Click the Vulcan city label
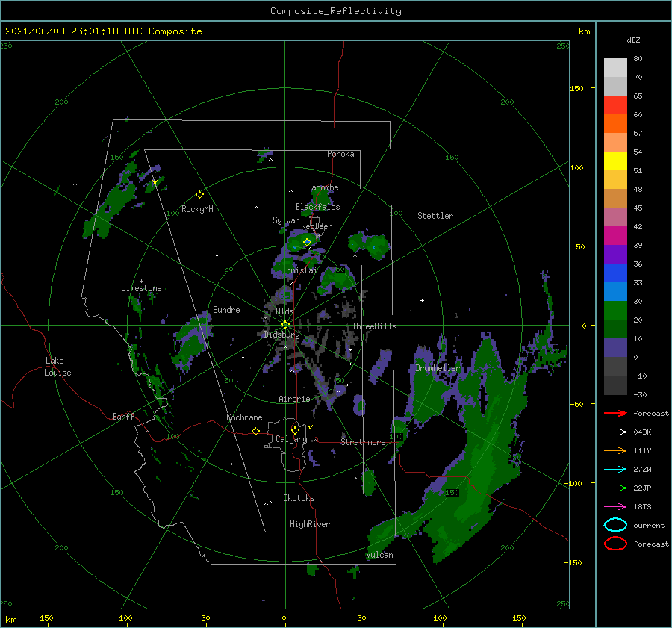Viewport: 672px width, 628px height. click(x=380, y=555)
